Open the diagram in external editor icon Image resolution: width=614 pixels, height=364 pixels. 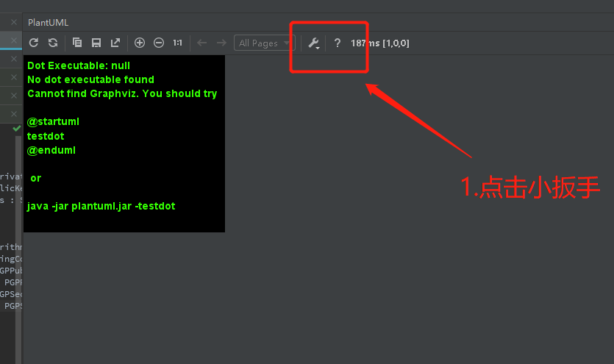click(115, 43)
